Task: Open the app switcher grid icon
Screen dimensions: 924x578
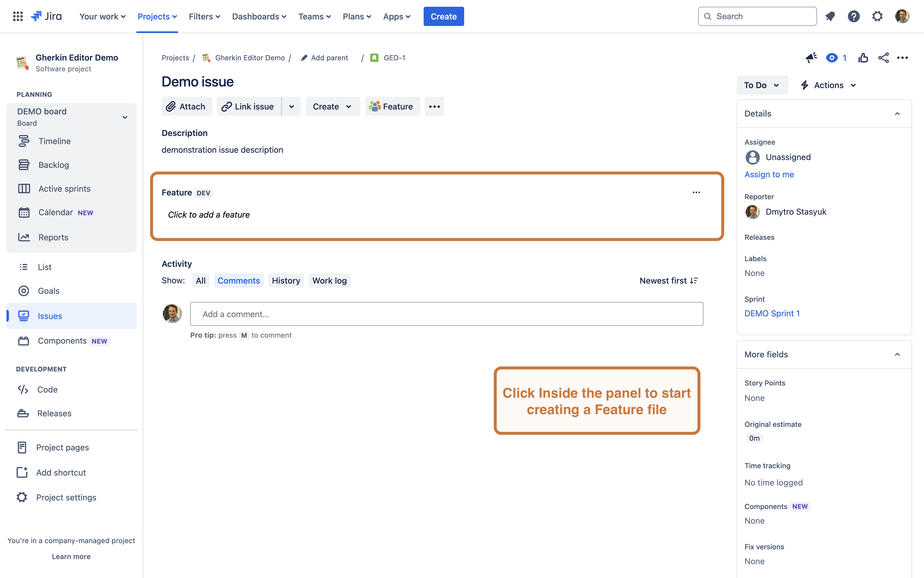Action: point(18,16)
